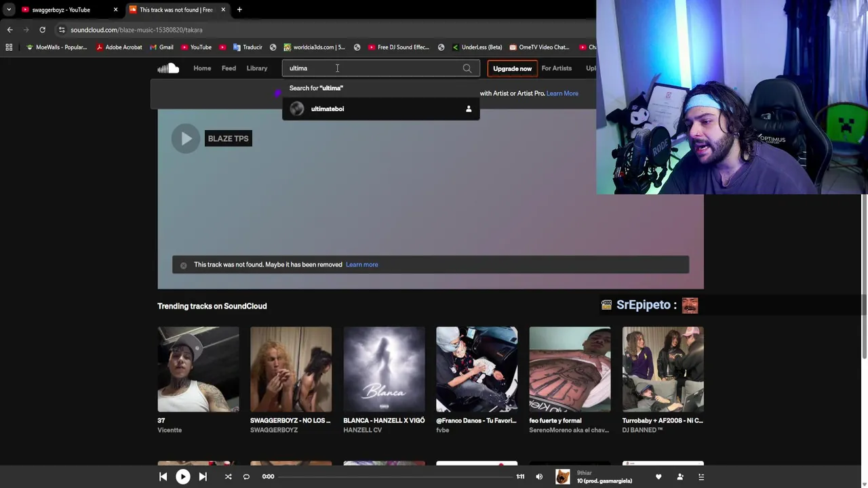Click the volume speaker icon
The width and height of the screenshot is (868, 488).
tap(539, 476)
